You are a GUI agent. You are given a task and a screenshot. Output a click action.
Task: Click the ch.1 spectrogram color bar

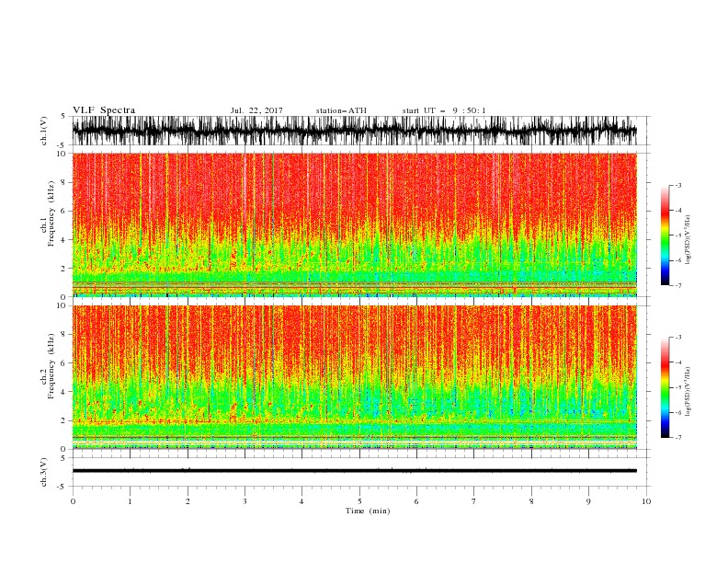[665, 236]
